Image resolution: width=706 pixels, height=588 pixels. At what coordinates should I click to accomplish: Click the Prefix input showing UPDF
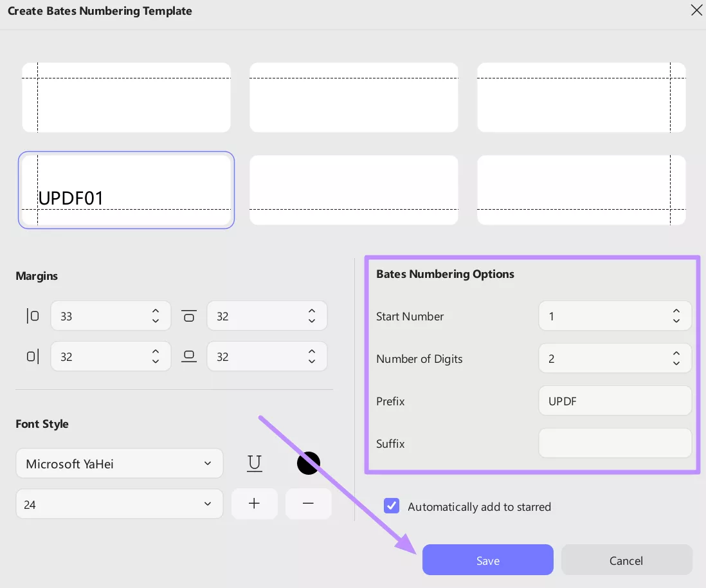click(x=615, y=401)
